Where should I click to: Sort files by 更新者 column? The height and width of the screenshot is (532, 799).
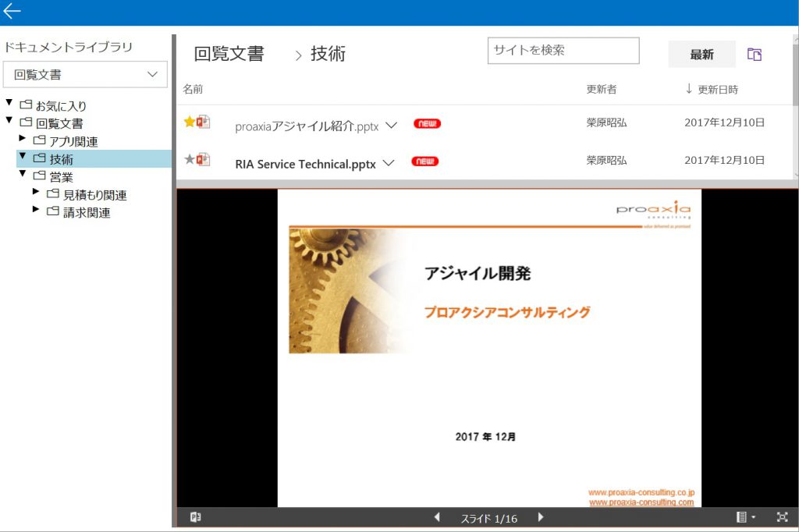(602, 89)
